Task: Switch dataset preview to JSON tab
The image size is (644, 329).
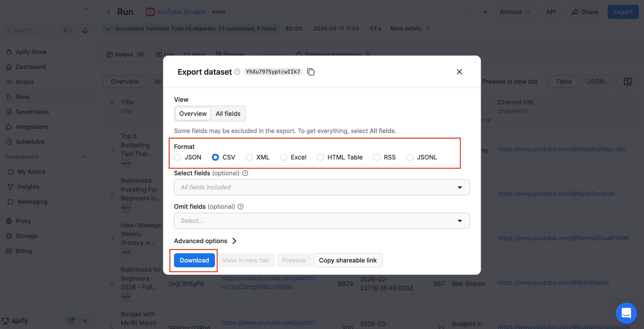Action: click(x=596, y=81)
